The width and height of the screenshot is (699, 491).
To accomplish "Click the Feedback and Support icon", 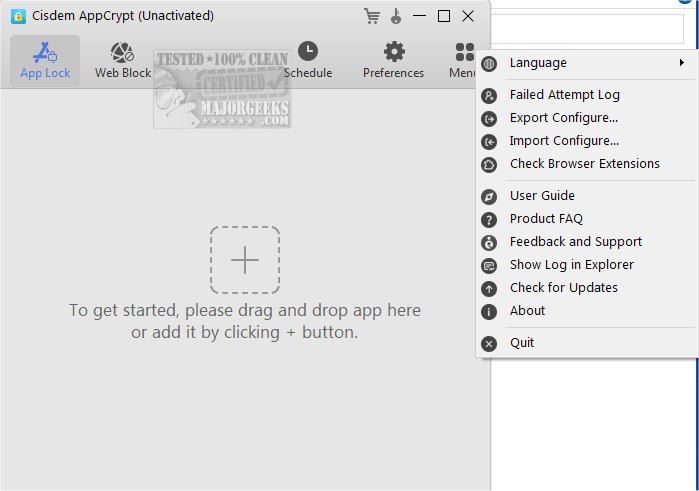I will coord(489,243).
